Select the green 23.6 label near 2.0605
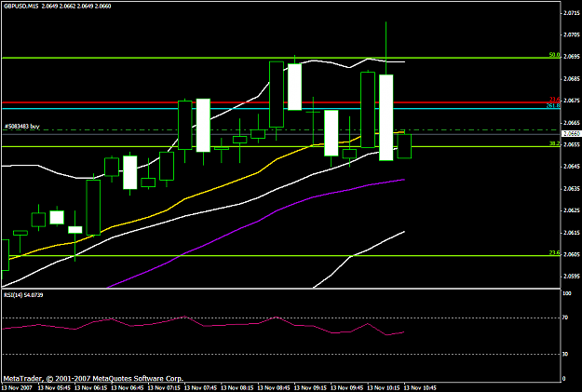582x392 pixels. [554, 252]
